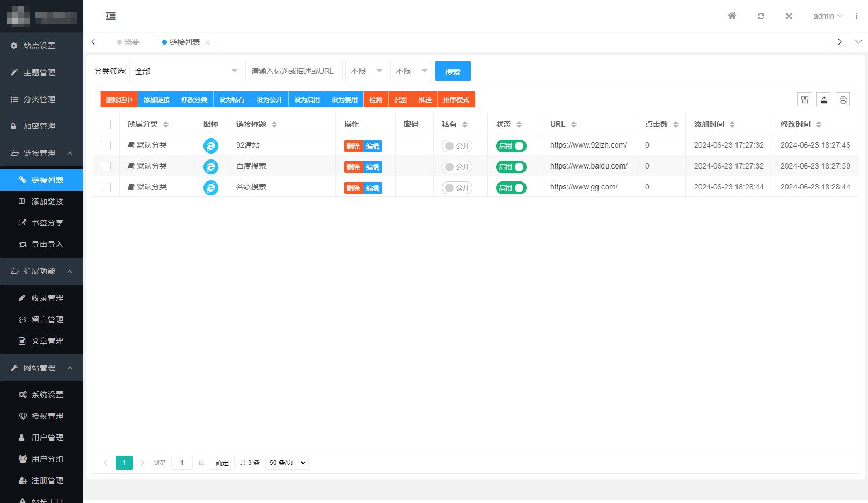Sort by URL column arrows

tap(574, 125)
